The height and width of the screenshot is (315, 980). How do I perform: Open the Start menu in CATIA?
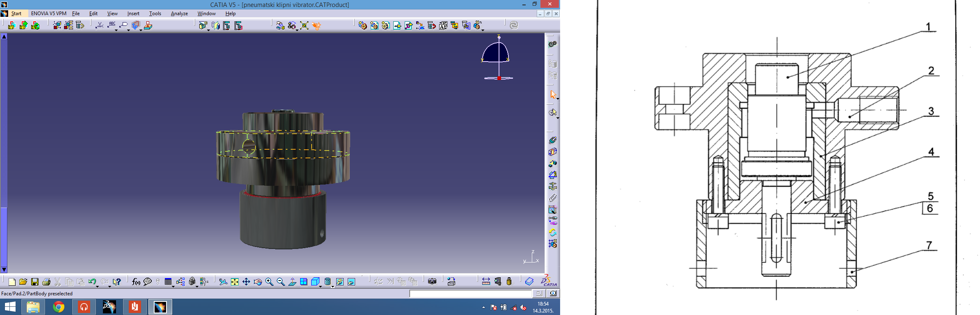(x=16, y=14)
